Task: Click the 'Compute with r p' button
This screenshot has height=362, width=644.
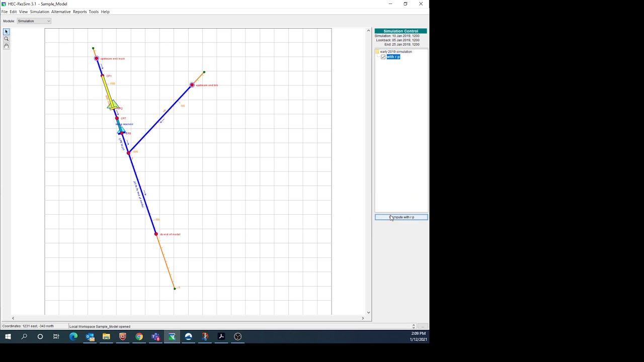Action: [401, 217]
